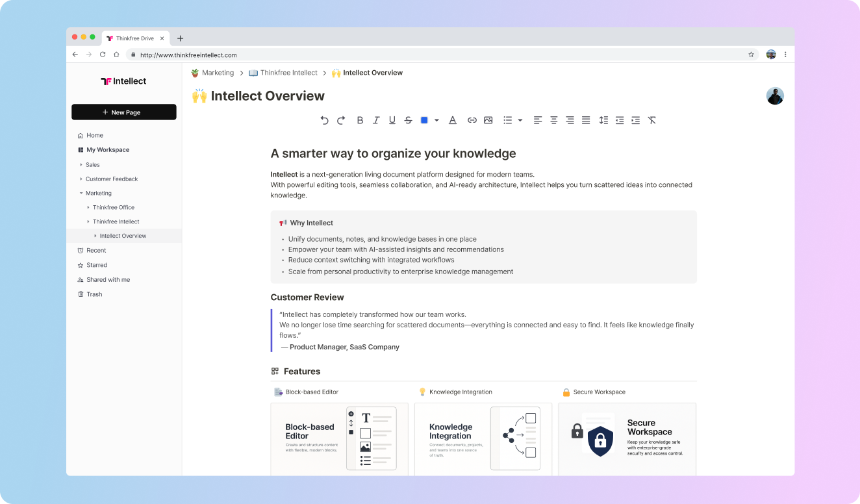Undo the last edit
This screenshot has width=860, height=504.
[x=324, y=120]
